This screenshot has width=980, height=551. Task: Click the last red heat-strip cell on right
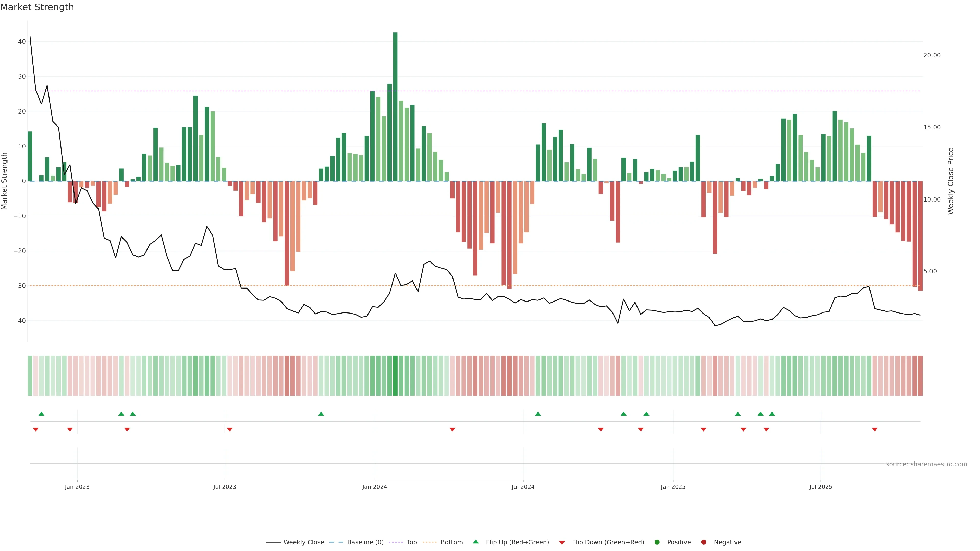pyautogui.click(x=920, y=375)
